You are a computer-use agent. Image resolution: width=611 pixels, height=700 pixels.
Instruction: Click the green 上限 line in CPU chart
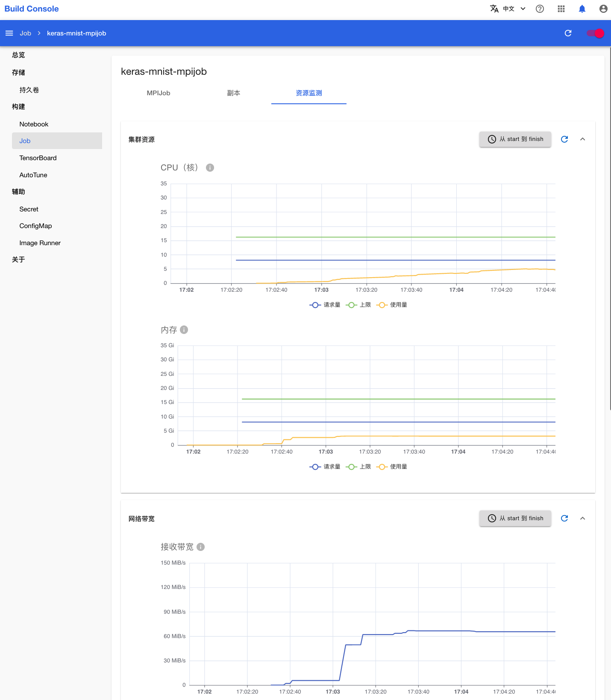395,237
